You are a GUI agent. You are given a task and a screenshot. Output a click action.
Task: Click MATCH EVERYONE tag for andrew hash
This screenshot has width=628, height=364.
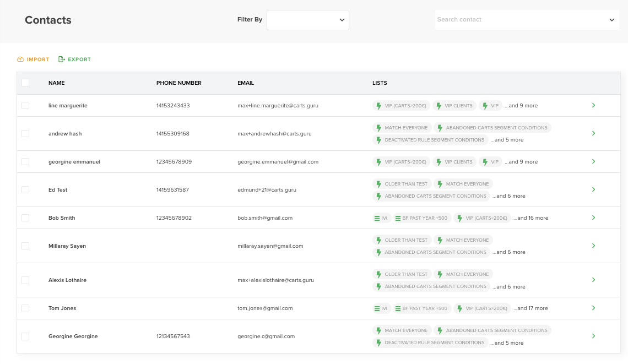(402, 128)
